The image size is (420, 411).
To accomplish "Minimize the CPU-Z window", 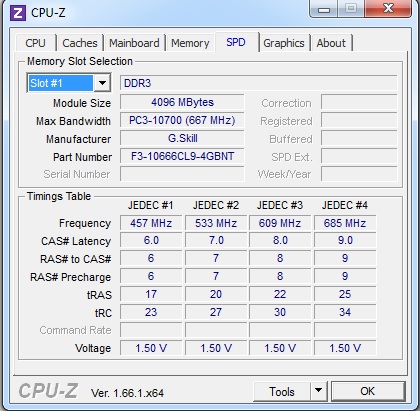I will [x=323, y=9].
